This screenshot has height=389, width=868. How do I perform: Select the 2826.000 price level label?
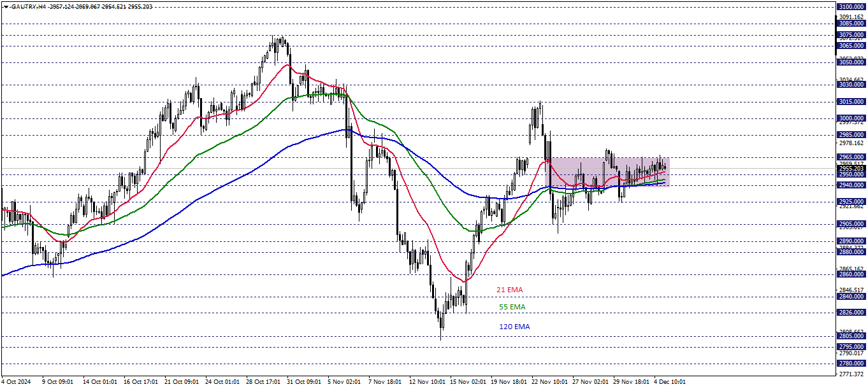(x=851, y=313)
